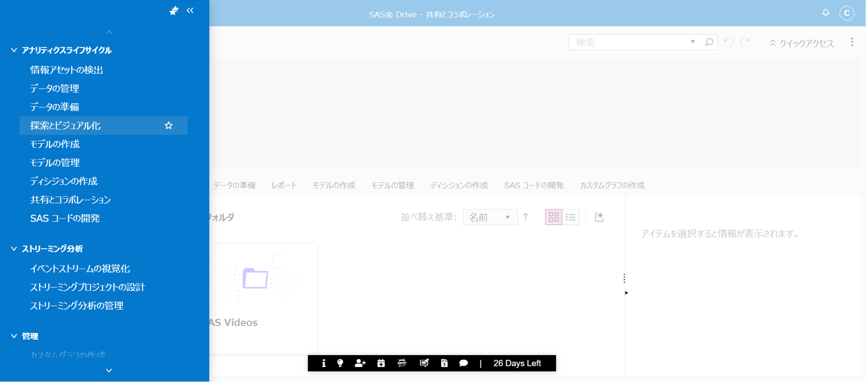Select the データの準備 tab
This screenshot has height=382, width=868.
click(x=234, y=185)
